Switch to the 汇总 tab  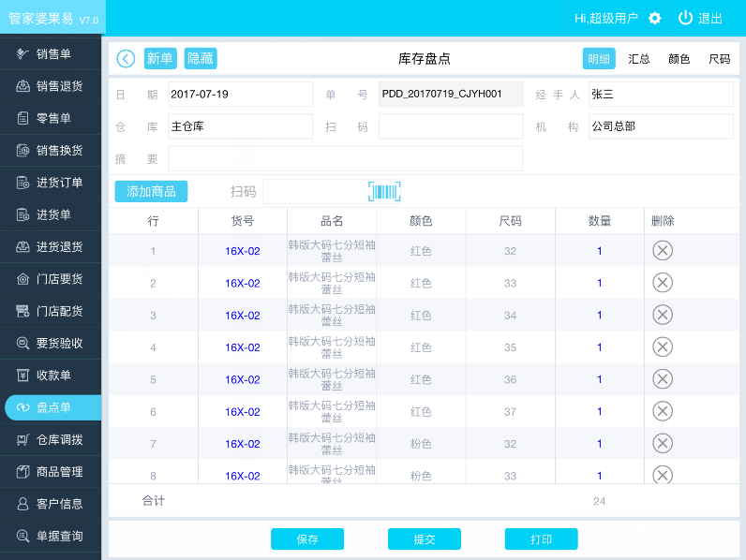639,58
